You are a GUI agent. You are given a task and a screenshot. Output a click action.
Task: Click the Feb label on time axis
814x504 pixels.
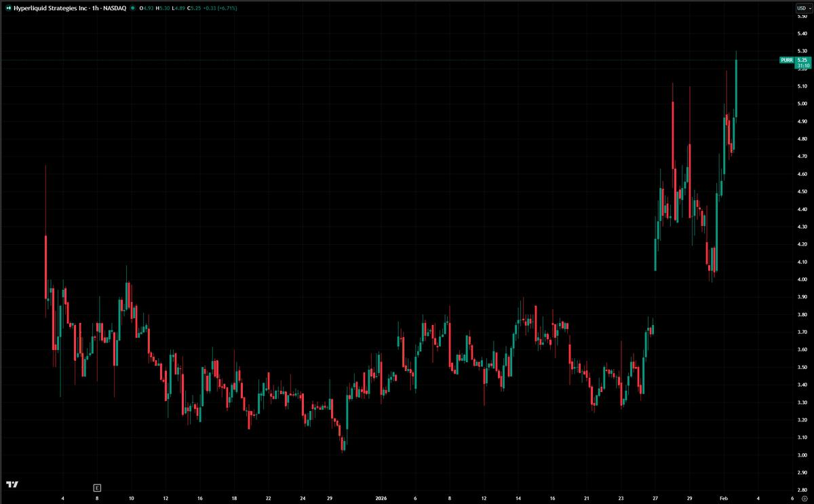pyautogui.click(x=723, y=497)
